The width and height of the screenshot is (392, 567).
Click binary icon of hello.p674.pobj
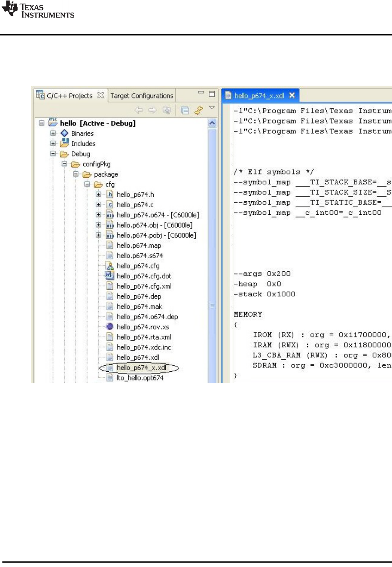point(110,235)
